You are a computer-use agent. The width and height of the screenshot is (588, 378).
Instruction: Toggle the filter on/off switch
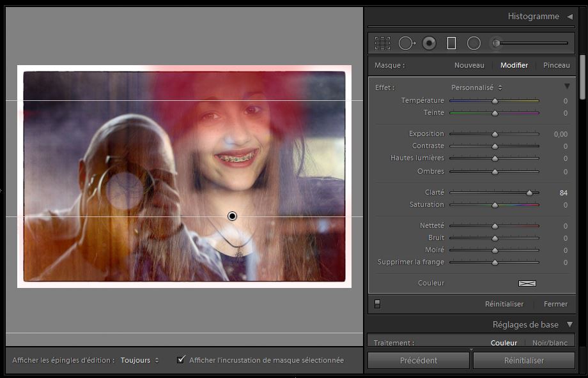(377, 304)
